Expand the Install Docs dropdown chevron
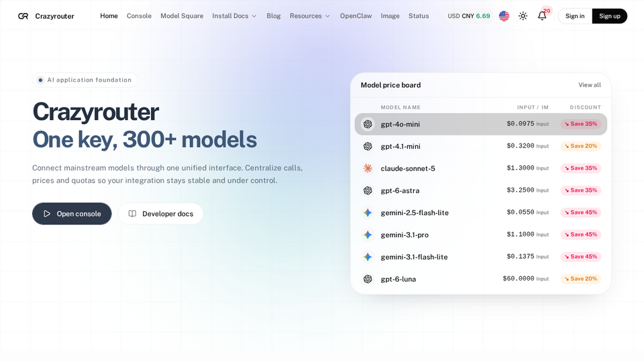 254,16
